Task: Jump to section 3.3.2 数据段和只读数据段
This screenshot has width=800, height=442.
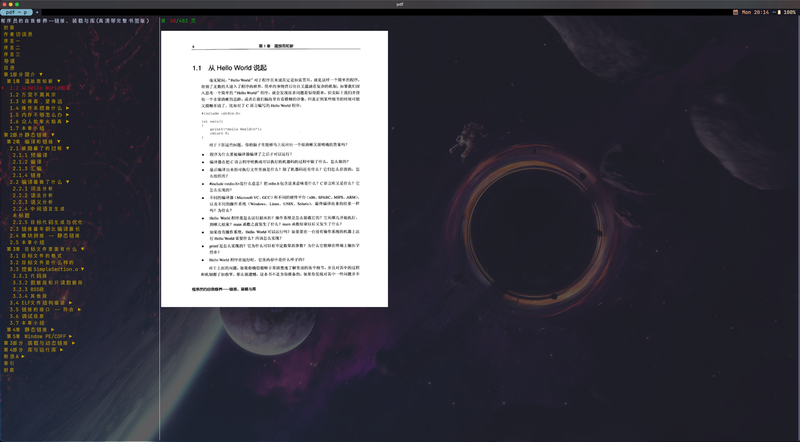Action: [47, 282]
